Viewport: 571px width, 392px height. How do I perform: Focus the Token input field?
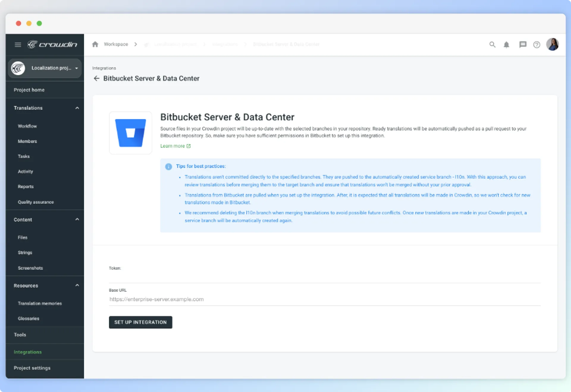tap(325, 277)
